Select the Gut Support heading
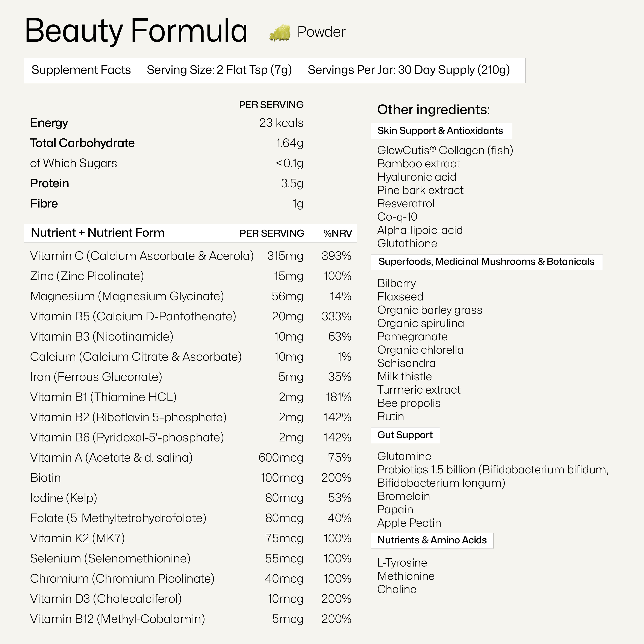Image resolution: width=644 pixels, height=644 pixels. 405,435
